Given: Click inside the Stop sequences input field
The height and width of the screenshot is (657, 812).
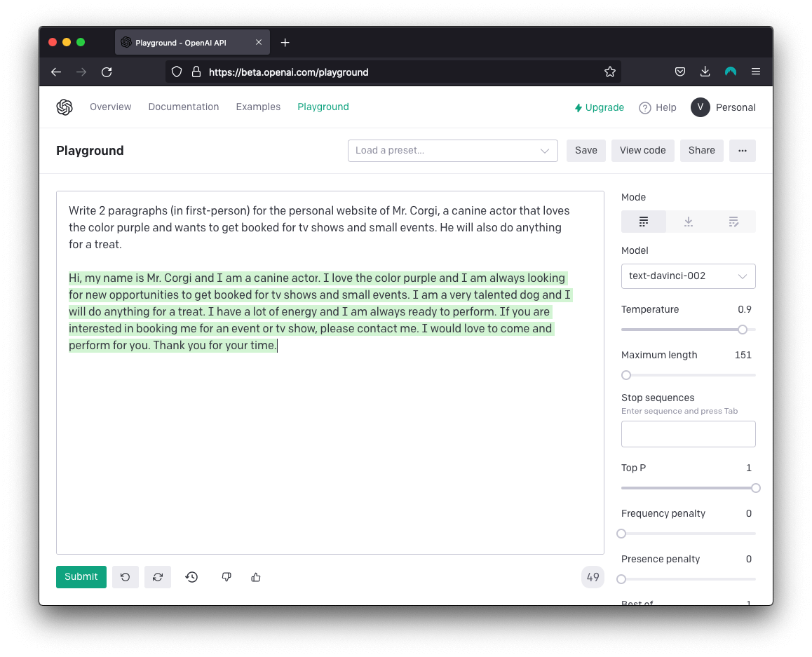Looking at the screenshot, I should pyautogui.click(x=688, y=433).
